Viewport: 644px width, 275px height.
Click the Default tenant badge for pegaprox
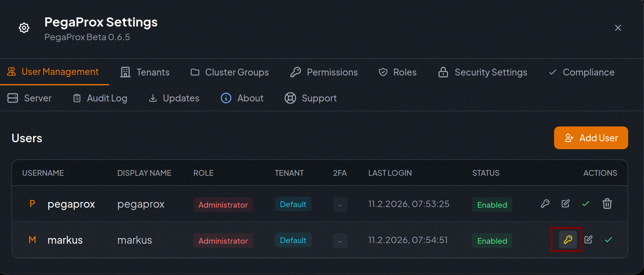point(293,204)
